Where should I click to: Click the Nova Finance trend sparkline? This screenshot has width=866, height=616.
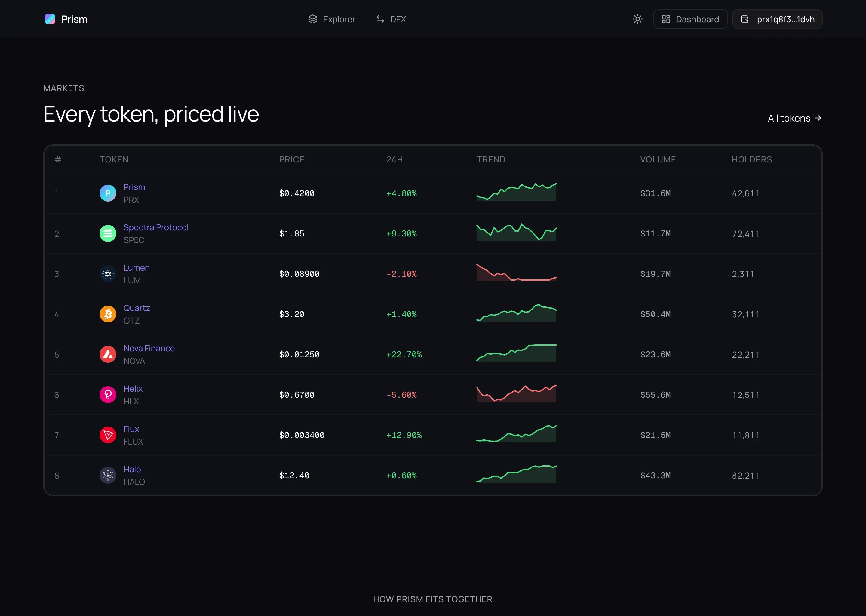(516, 353)
